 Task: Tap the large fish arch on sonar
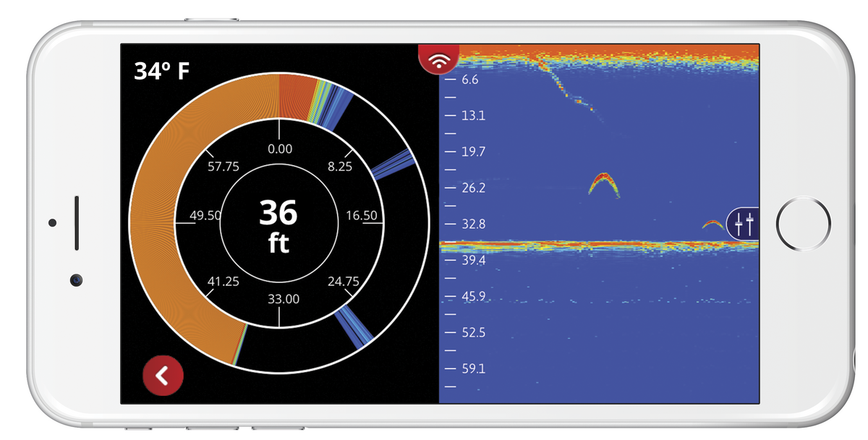(x=603, y=185)
